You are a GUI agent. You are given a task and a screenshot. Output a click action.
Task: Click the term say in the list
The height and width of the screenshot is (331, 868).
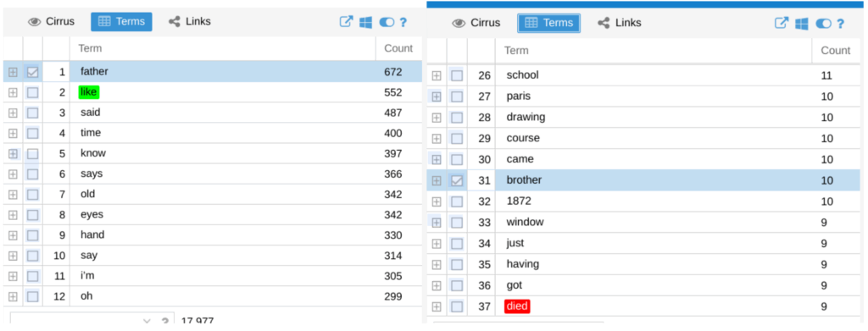tap(88, 256)
